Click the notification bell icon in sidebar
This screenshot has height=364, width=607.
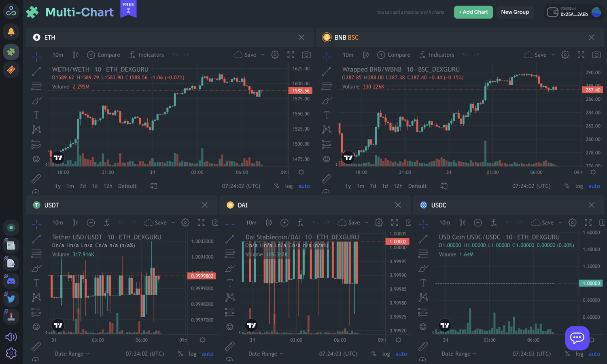click(x=11, y=32)
